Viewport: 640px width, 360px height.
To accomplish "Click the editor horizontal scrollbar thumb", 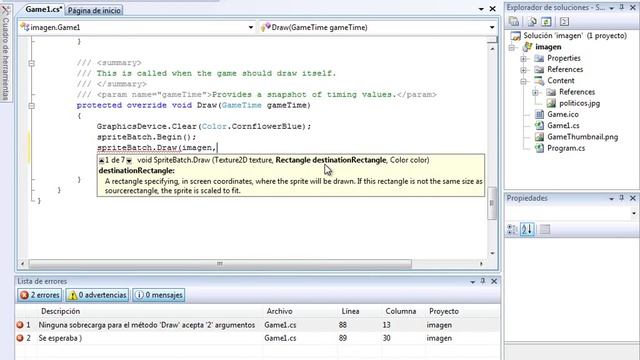I will point(220,264).
